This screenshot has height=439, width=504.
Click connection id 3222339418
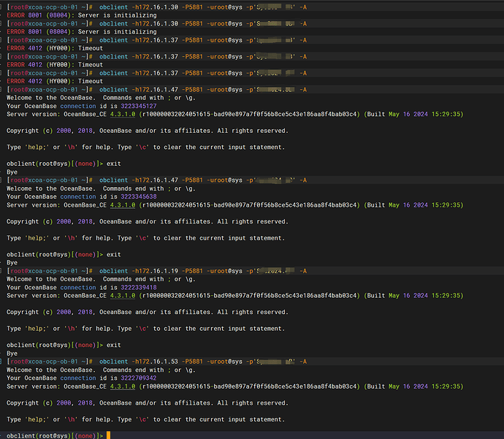click(139, 288)
